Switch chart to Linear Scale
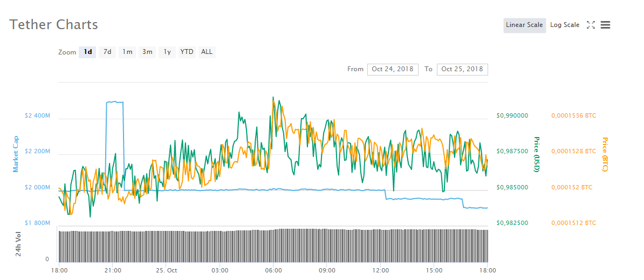Viewport: 644px width, 280px height. click(x=524, y=25)
